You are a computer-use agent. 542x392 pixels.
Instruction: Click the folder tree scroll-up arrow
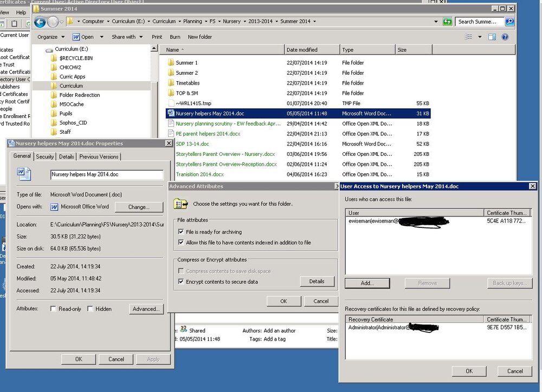click(154, 49)
